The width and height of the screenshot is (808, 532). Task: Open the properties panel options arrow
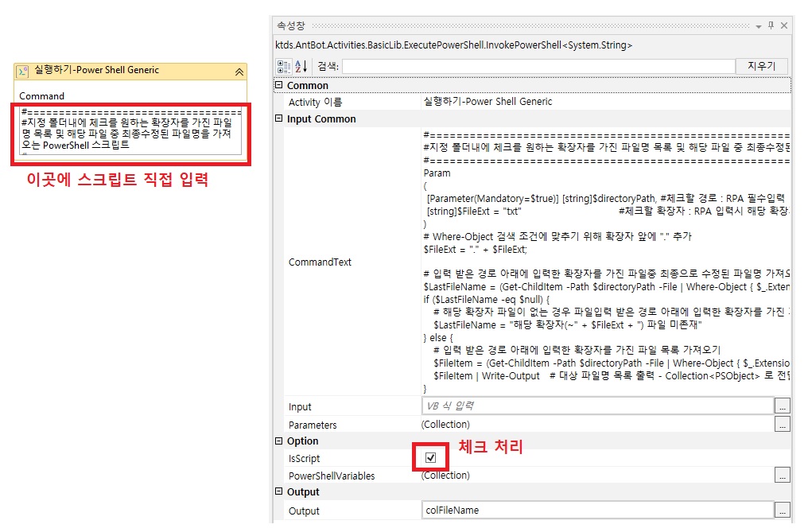click(x=759, y=26)
